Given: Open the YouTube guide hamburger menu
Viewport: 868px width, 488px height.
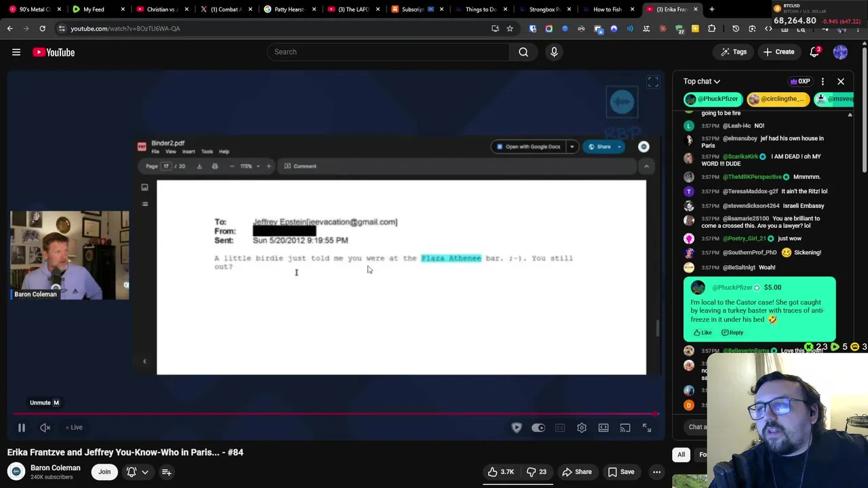Looking at the screenshot, I should click(x=16, y=52).
